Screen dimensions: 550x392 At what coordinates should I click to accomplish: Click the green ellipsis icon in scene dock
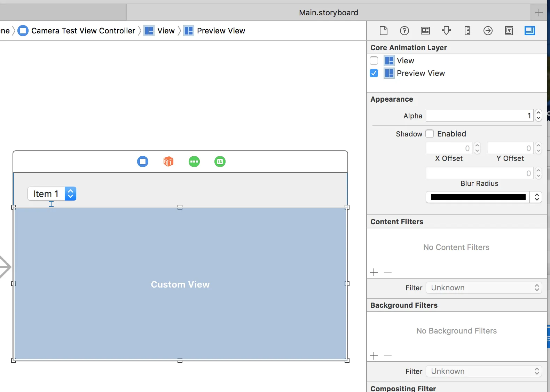point(194,162)
